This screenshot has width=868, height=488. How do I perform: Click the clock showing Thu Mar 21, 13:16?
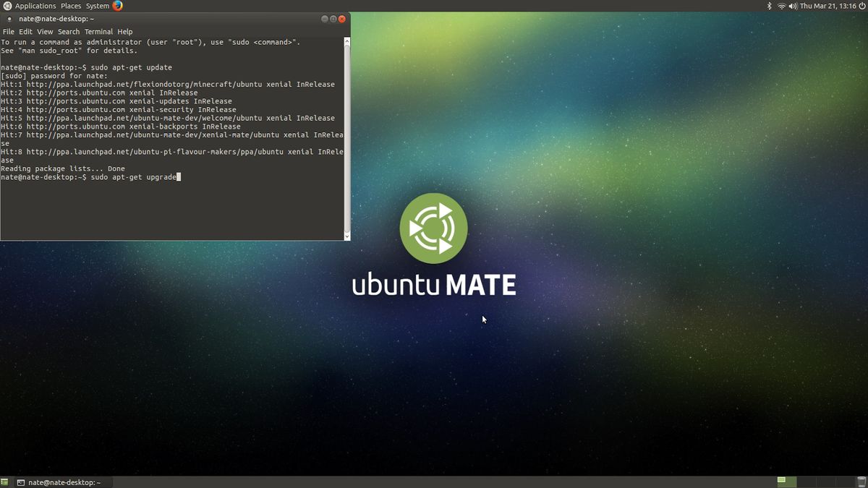pos(827,6)
